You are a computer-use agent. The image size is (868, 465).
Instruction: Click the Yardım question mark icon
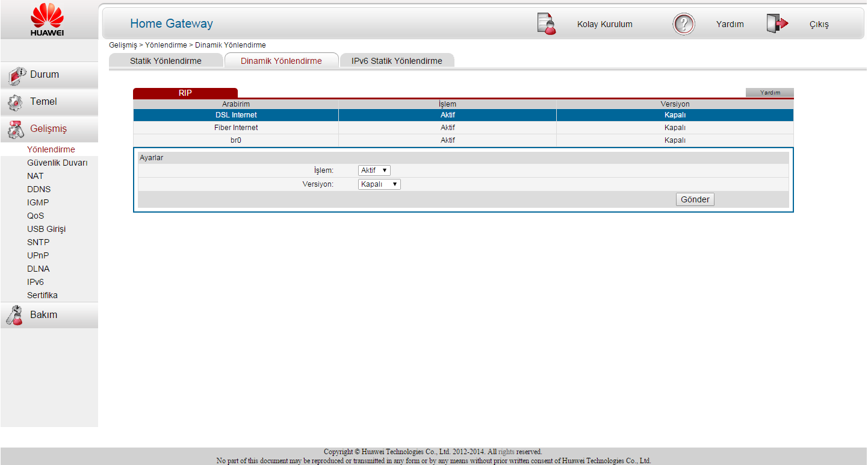684,24
